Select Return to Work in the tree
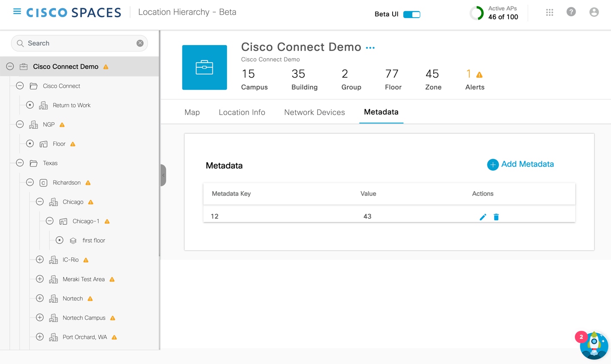The width and height of the screenshot is (611, 364). (x=72, y=105)
